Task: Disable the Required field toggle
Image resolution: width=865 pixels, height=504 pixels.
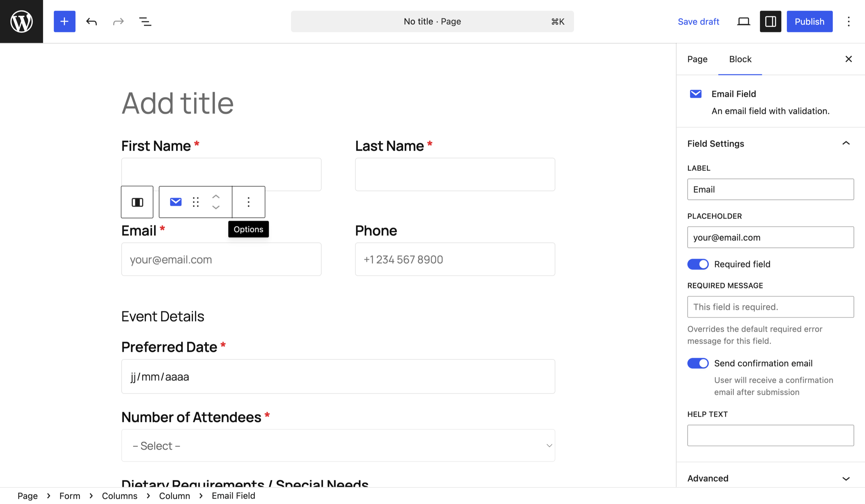Action: [x=697, y=264]
